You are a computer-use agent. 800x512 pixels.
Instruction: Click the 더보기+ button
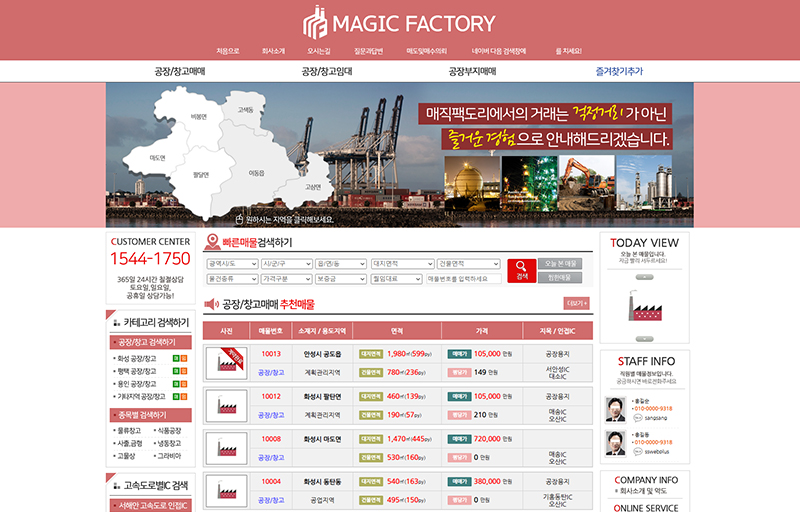coord(577,303)
